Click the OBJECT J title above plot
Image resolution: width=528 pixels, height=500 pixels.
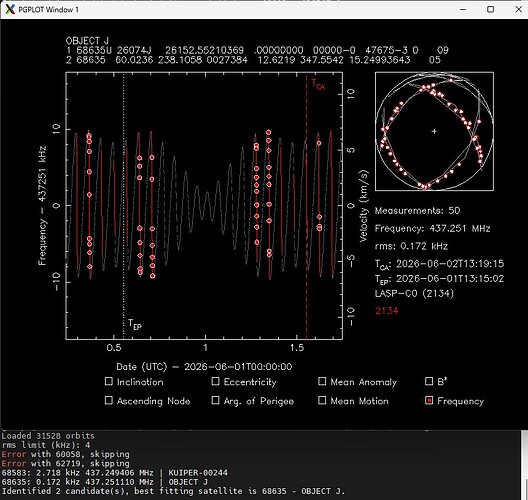(87, 41)
